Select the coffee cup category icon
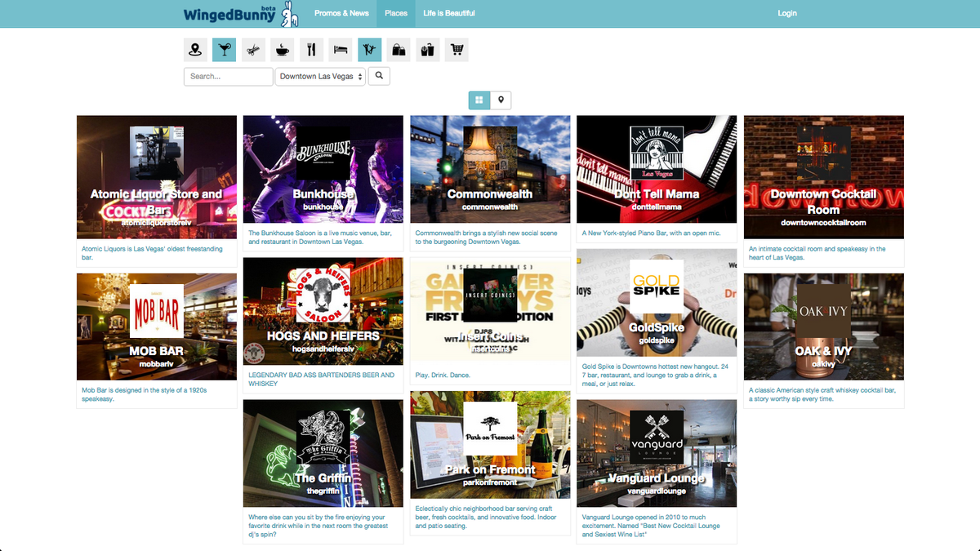The width and height of the screenshot is (980, 551). coord(283,50)
